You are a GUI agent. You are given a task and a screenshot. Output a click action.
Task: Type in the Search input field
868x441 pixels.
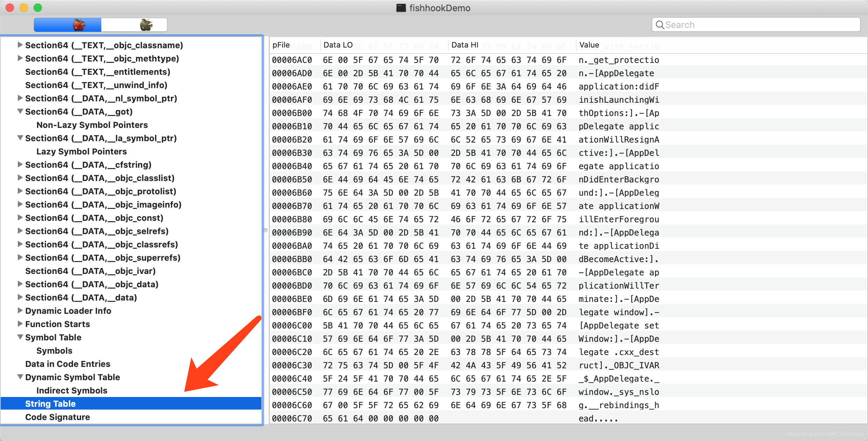(758, 25)
